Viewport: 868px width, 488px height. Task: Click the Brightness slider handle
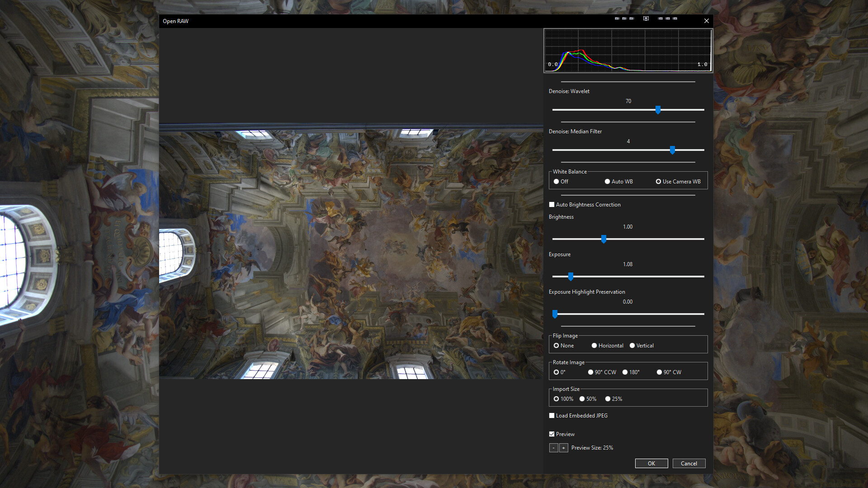pos(604,239)
